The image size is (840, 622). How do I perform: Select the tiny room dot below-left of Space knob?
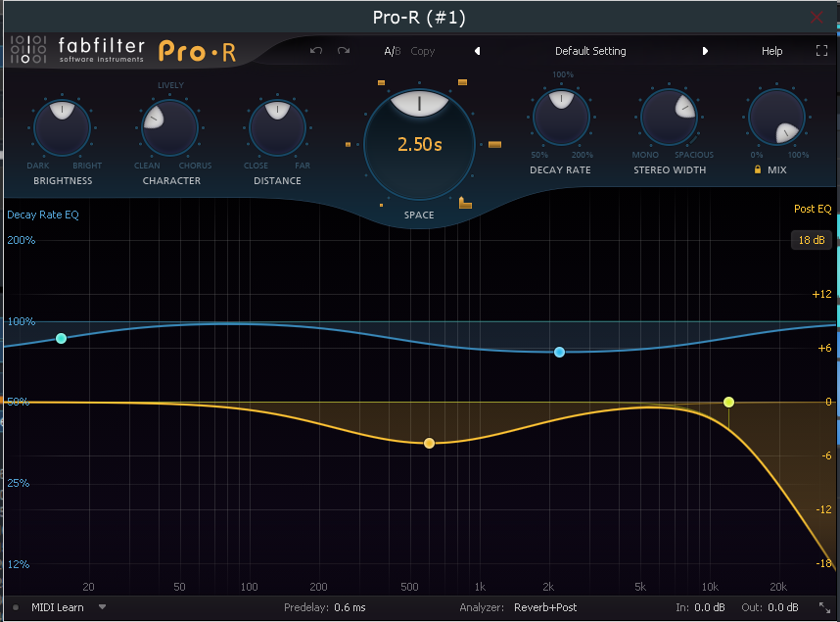click(381, 205)
